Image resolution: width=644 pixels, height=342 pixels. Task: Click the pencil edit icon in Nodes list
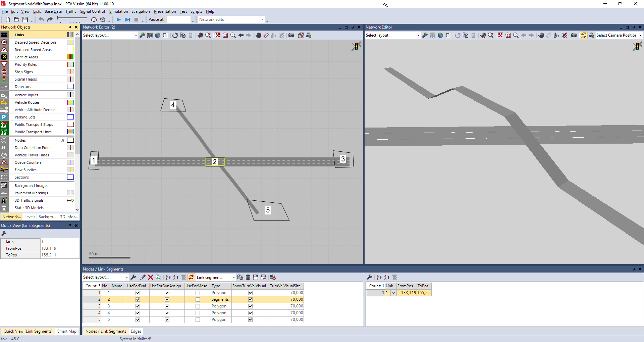click(x=143, y=277)
